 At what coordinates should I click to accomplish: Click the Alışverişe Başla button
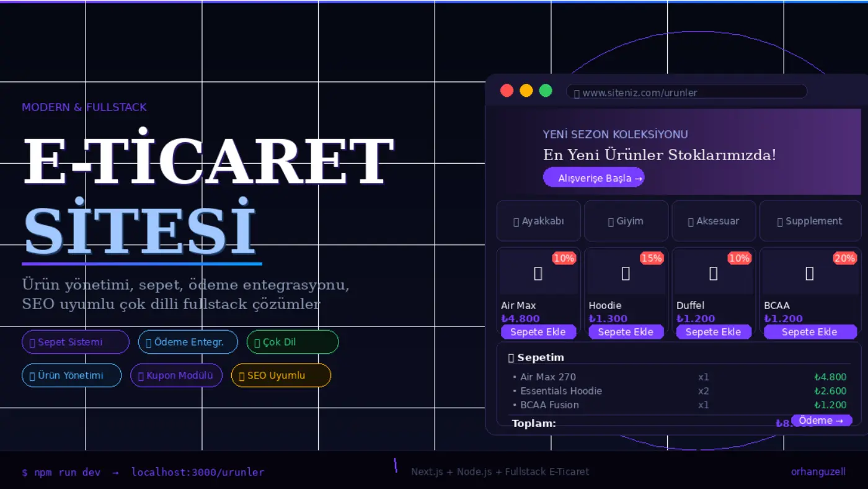pyautogui.click(x=594, y=177)
